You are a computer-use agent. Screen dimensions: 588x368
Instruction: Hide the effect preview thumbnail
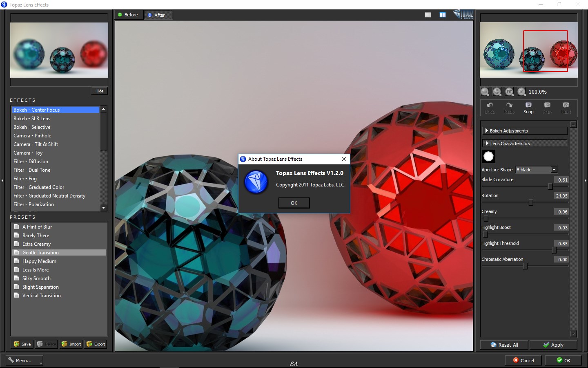pos(99,91)
